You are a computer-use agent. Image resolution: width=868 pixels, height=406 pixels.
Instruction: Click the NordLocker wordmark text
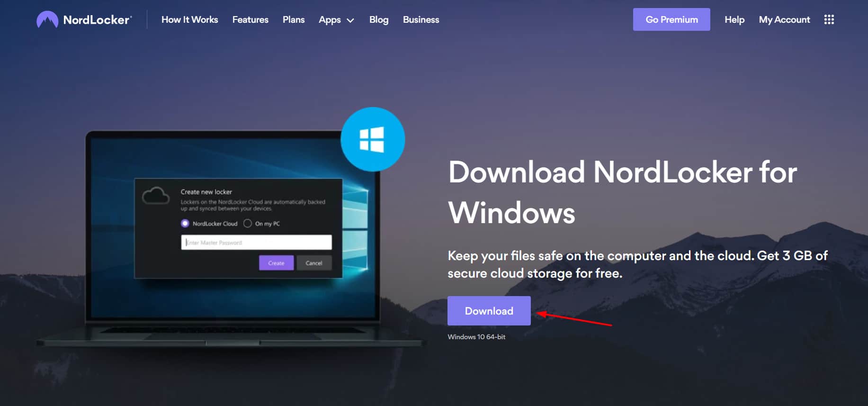point(97,20)
